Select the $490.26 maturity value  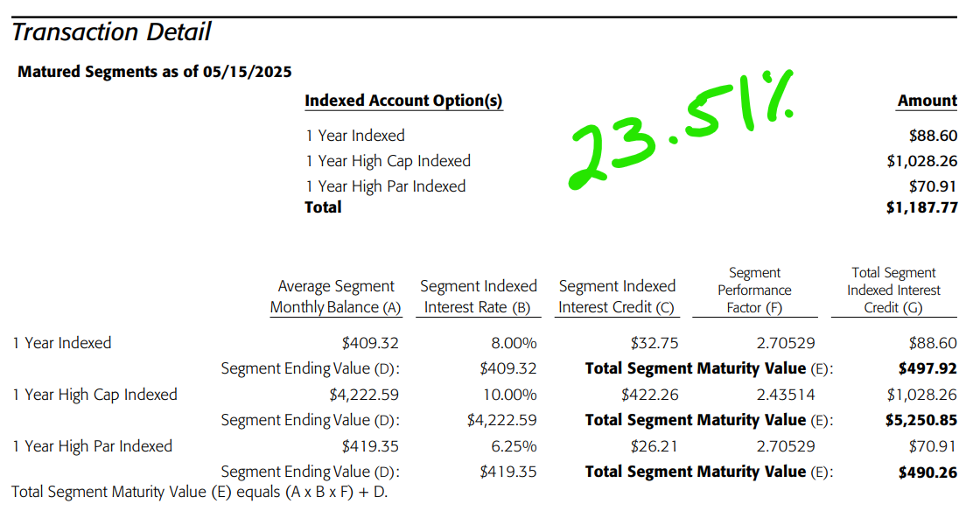(927, 472)
